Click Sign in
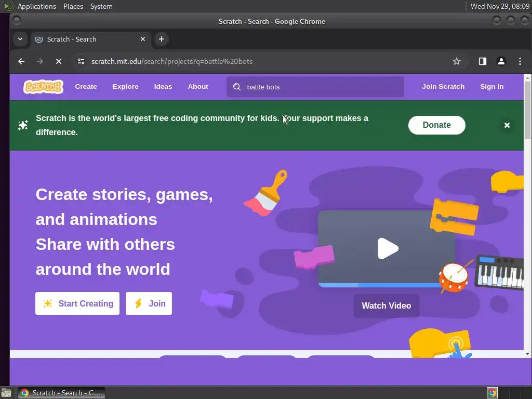Image resolution: width=532 pixels, height=399 pixels. (x=491, y=87)
